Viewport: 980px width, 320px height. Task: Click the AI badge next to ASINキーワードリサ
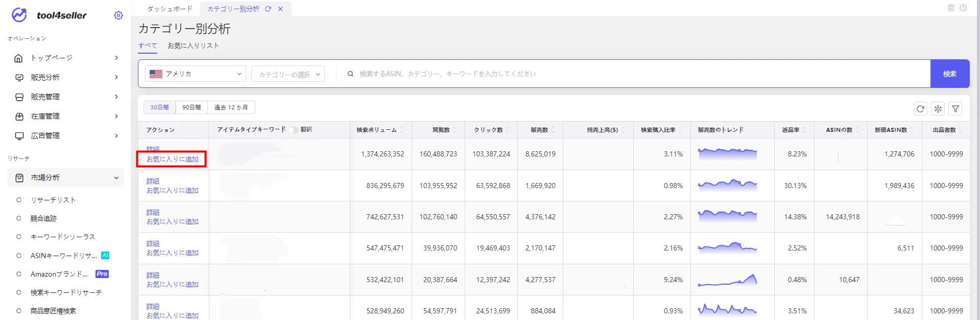105,255
